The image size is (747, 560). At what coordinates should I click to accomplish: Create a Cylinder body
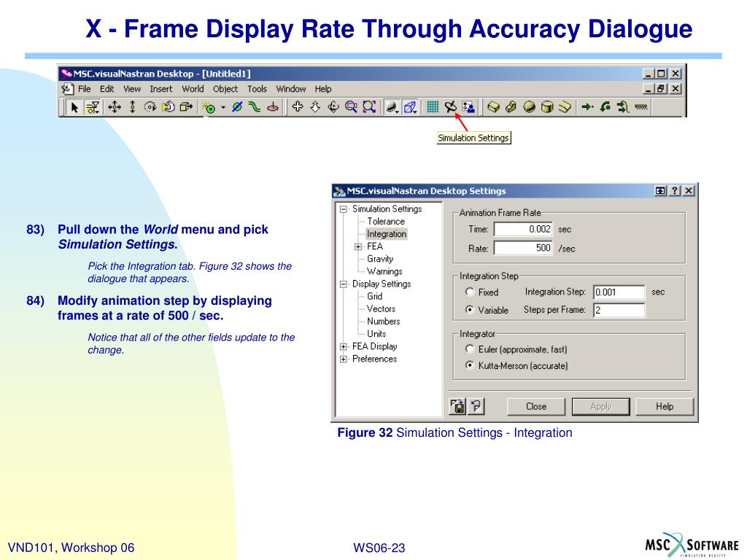(x=547, y=107)
